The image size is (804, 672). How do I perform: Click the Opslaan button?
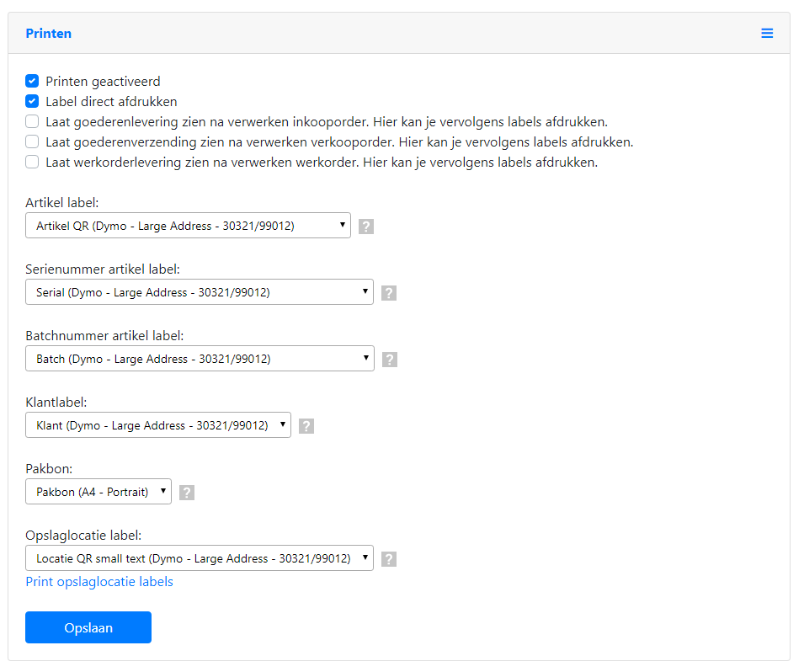(x=88, y=627)
